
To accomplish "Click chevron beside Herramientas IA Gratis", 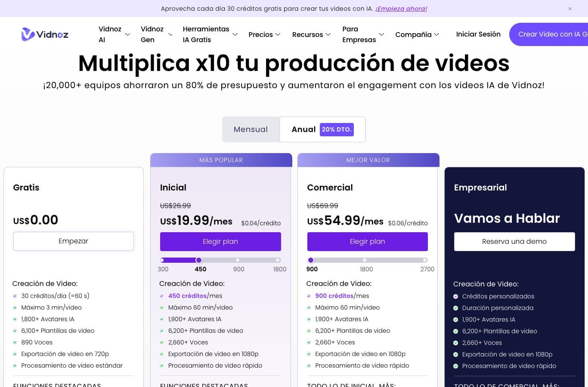I will click(x=235, y=34).
